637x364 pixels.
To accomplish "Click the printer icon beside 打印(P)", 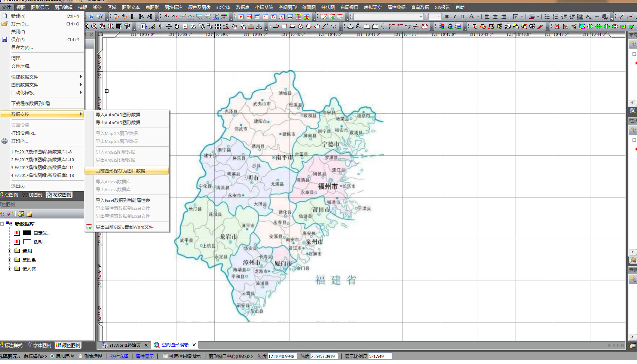I will click(4, 141).
